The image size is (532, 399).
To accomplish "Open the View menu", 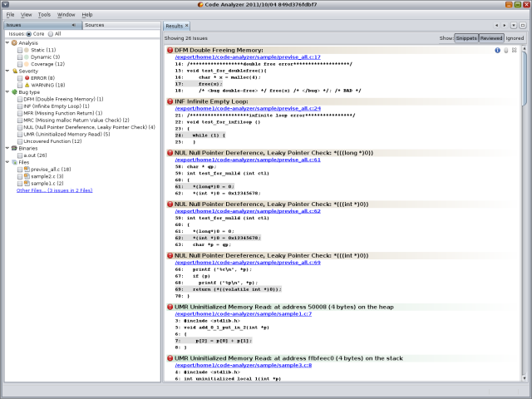I will (26, 15).
